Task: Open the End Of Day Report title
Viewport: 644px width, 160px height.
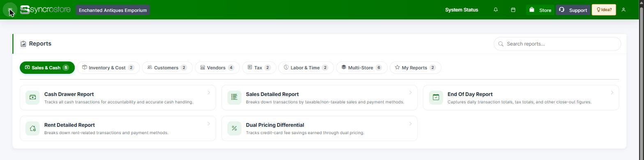Action: tap(470, 94)
